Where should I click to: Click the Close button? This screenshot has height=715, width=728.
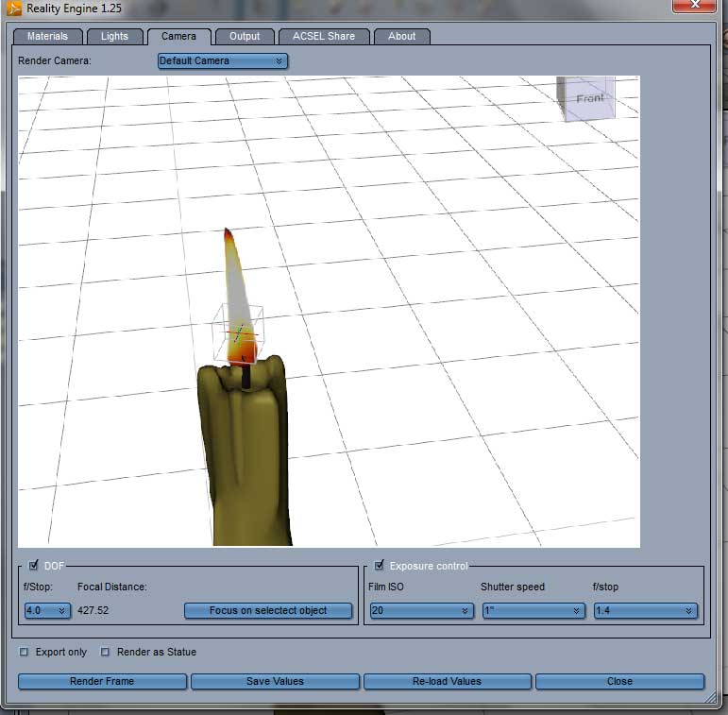[619, 681]
